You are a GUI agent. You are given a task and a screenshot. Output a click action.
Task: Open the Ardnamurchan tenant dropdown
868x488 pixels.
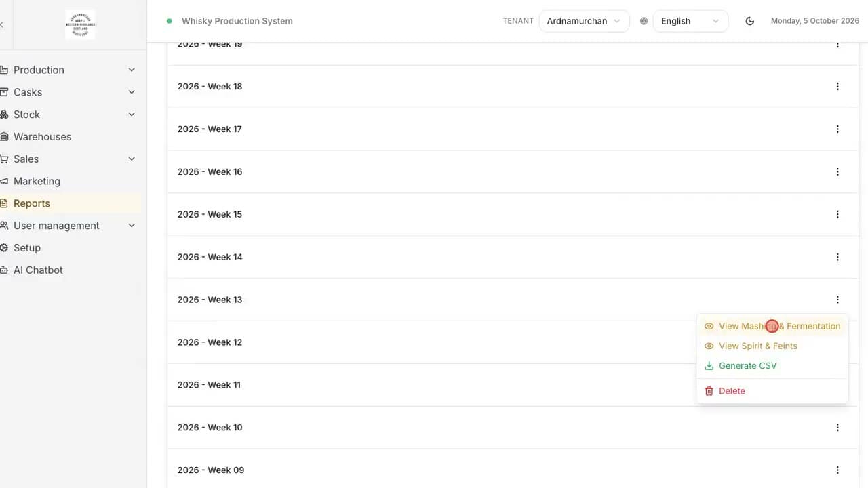[x=584, y=21]
